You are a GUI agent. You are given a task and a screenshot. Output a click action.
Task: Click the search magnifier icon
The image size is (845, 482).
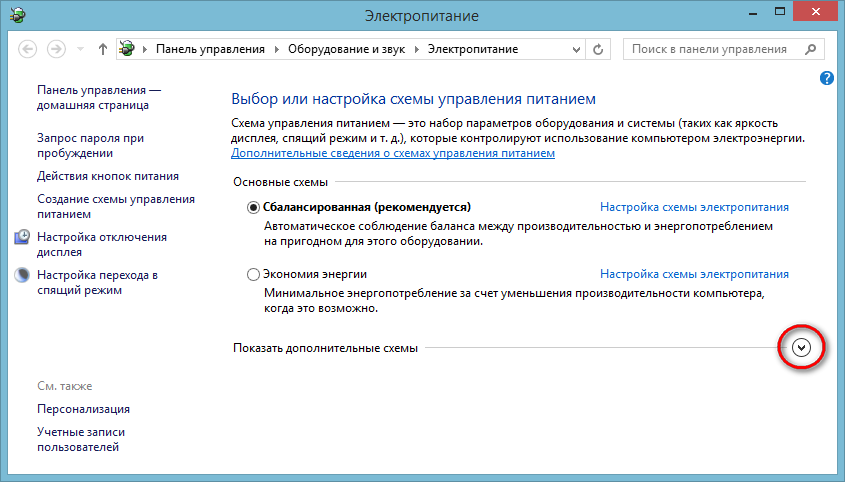coord(810,49)
